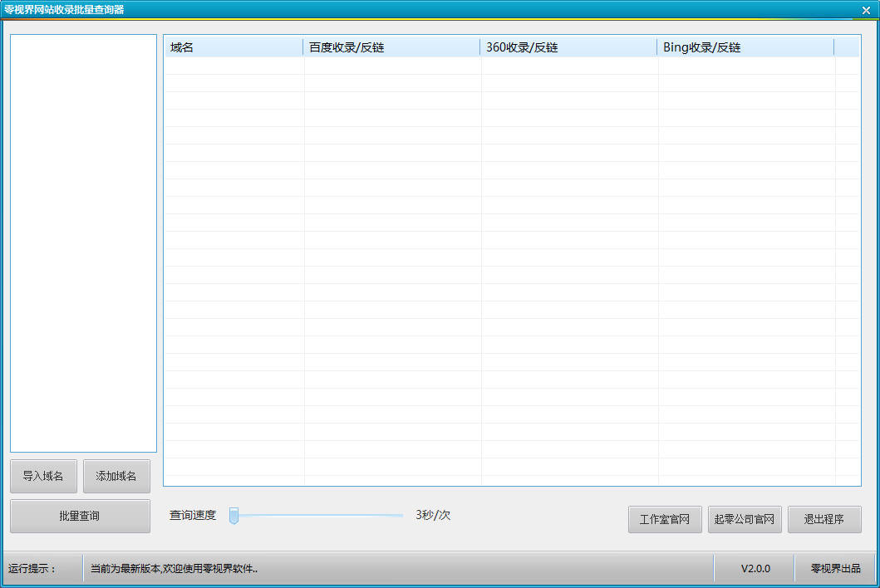880x588 pixels.
Task: Click the 域名 column header
Action: pos(233,47)
